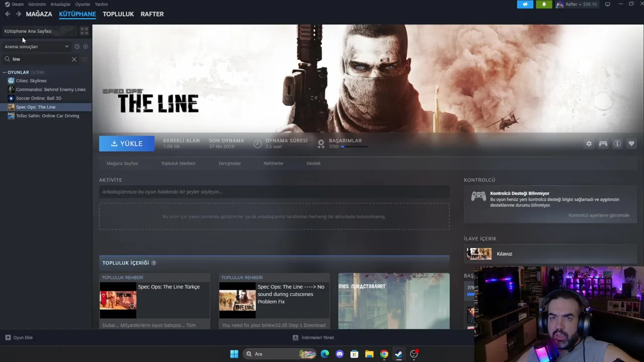Open the notifications bell
644x362 pixels.
point(544,4)
